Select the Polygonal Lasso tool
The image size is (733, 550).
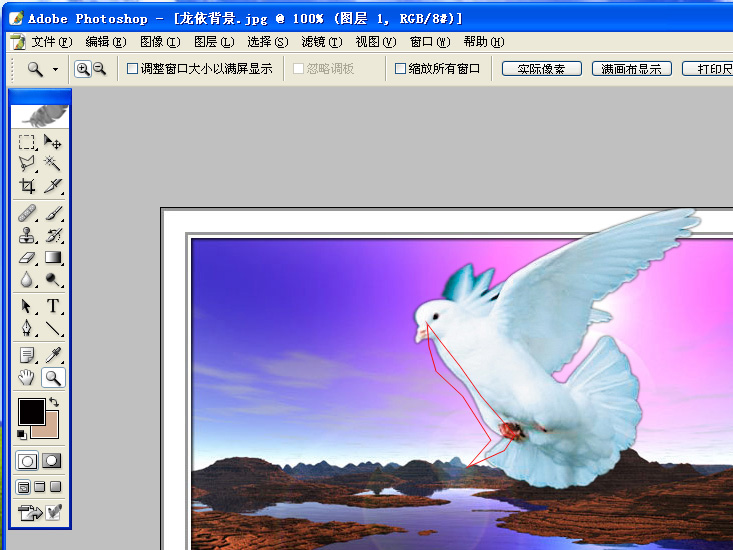tap(27, 163)
